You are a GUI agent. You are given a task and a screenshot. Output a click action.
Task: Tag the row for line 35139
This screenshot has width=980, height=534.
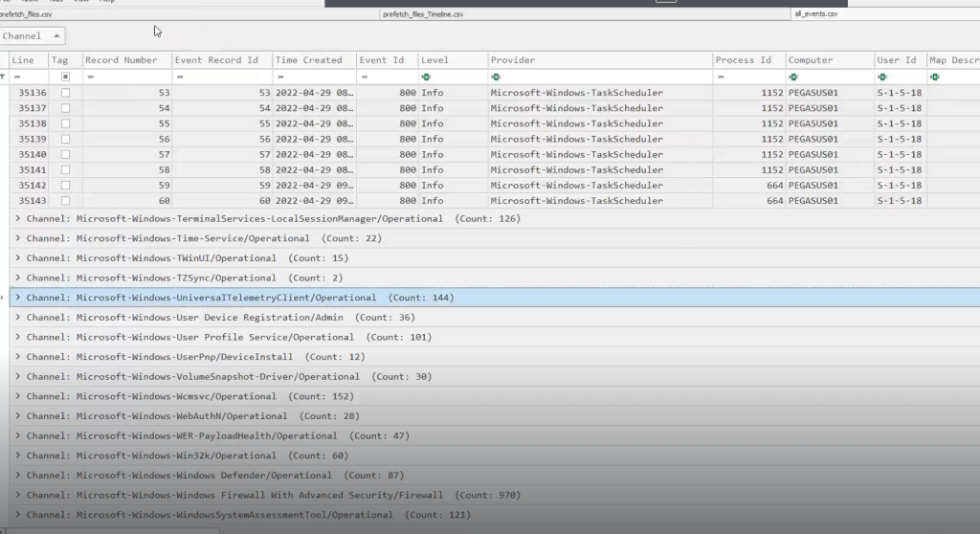pos(65,139)
